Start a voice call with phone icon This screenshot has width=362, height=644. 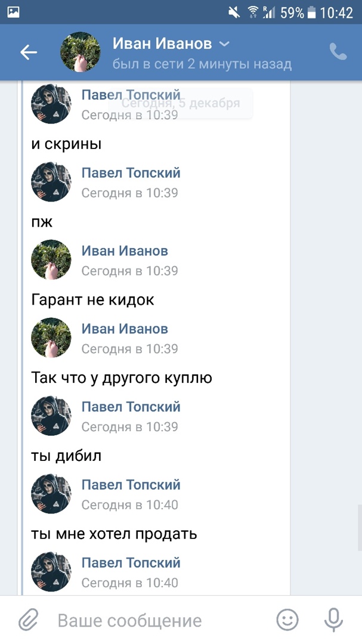pos(338,52)
